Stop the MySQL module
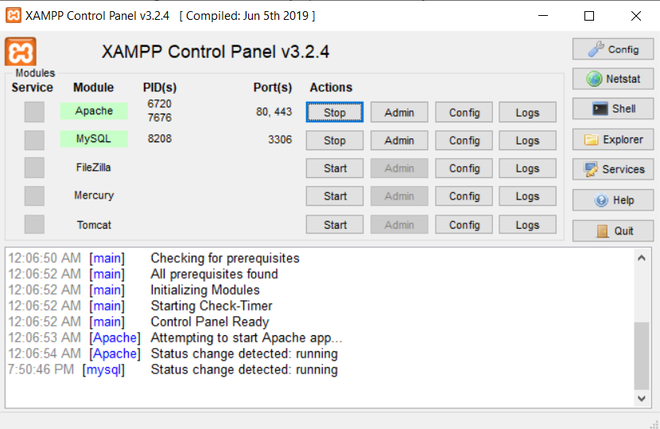The image size is (660, 429). (335, 140)
